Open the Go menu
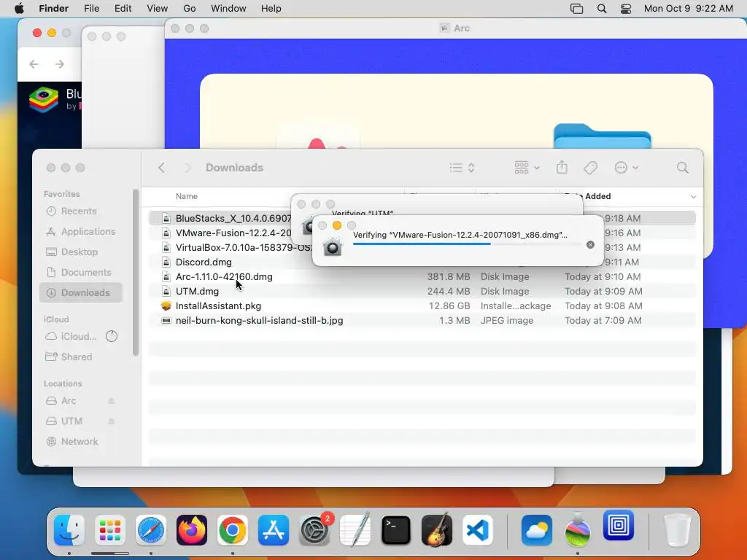This screenshot has height=560, width=747. 190,9
